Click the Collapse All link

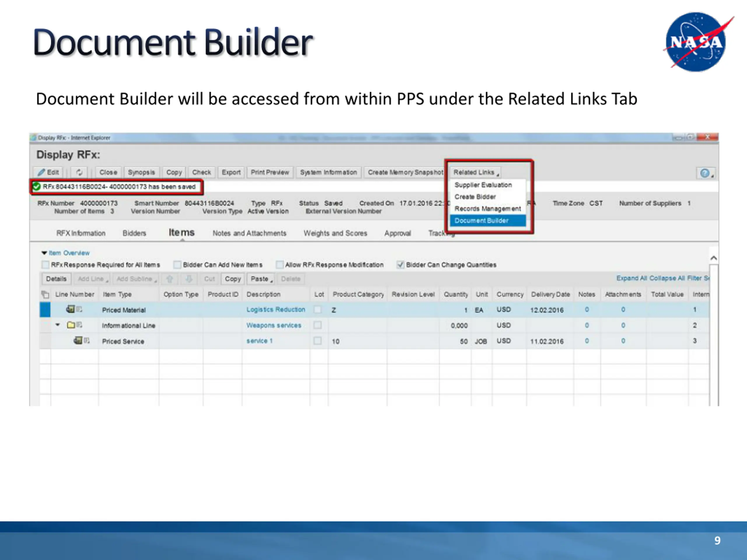pyautogui.click(x=667, y=278)
